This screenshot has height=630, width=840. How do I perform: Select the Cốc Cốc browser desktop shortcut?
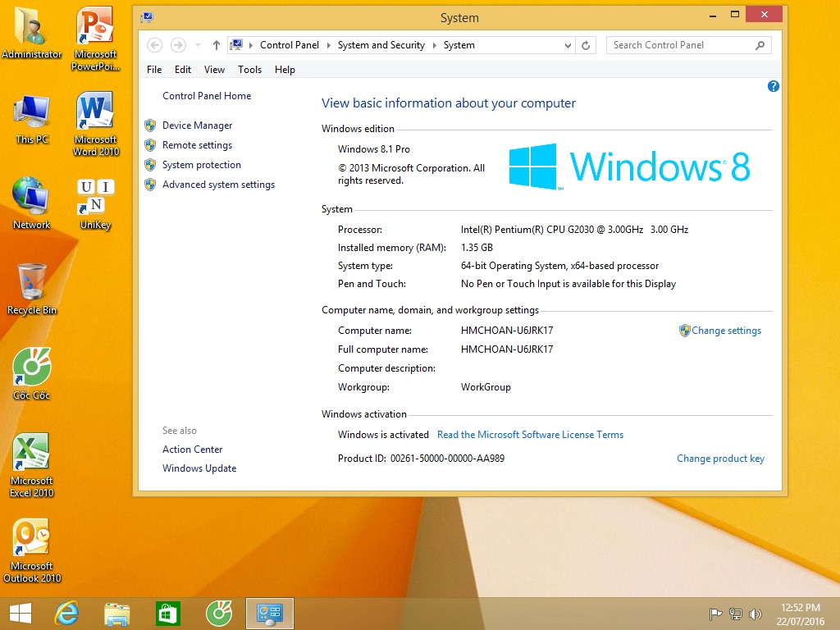pos(32,374)
